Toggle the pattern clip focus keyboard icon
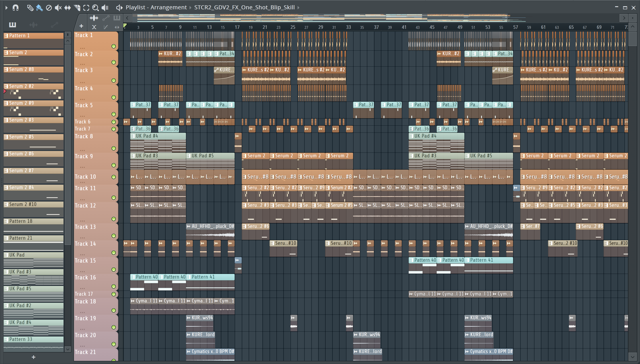This screenshot has height=364, width=640. coord(117,18)
